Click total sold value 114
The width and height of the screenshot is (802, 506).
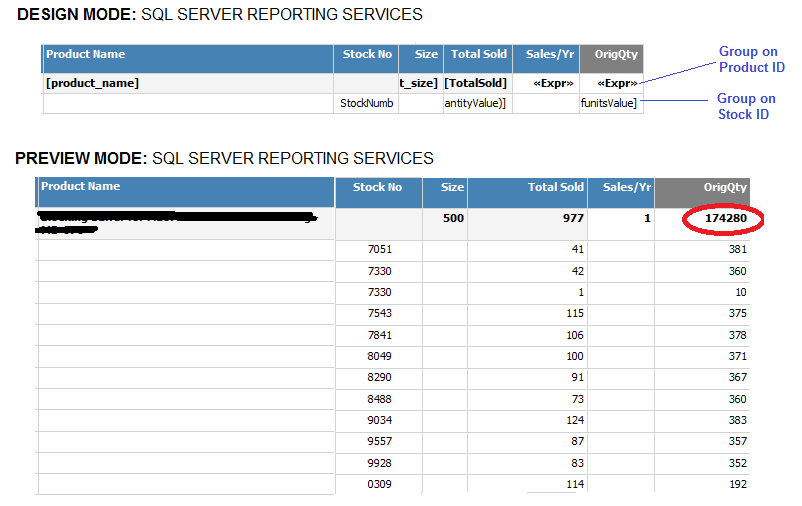tap(575, 484)
